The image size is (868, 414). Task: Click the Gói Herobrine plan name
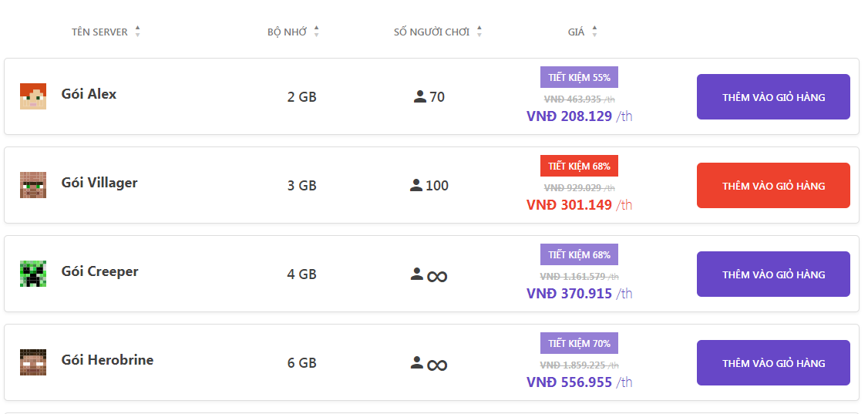coord(107,360)
